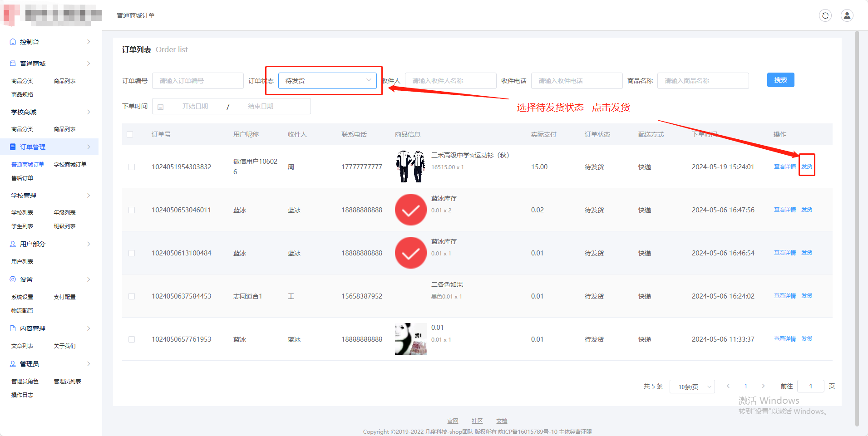This screenshot has width=868, height=436.
Task: Click the sports jacket product thumbnail
Action: coord(410,167)
